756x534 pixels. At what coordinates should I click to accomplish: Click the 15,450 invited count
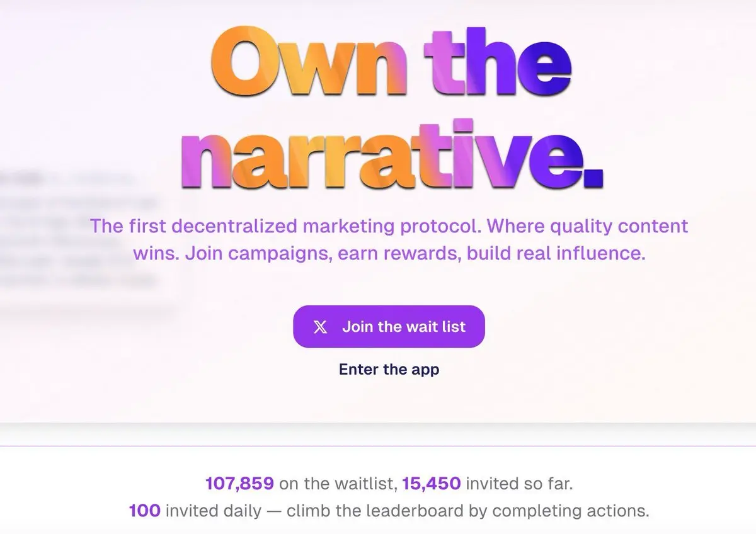tap(431, 484)
